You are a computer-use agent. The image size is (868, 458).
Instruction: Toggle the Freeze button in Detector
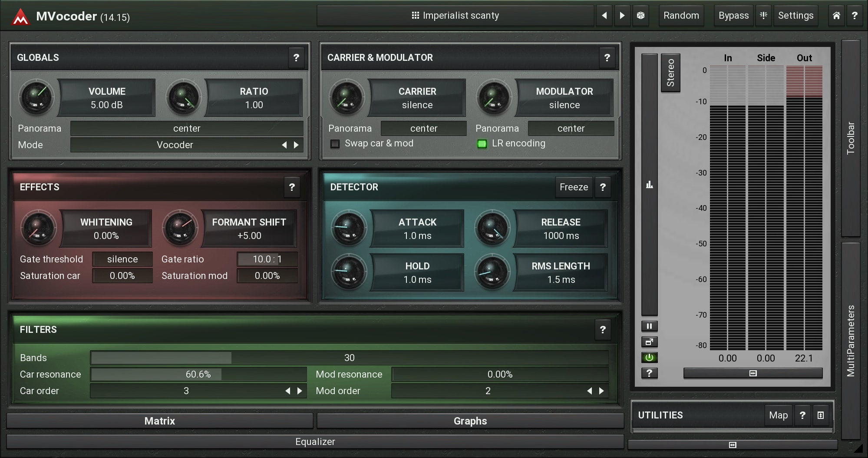pyautogui.click(x=573, y=187)
